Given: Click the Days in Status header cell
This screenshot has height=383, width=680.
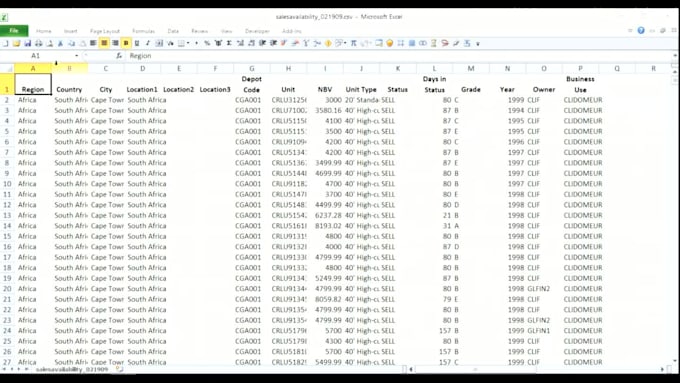Looking at the screenshot, I should (x=434, y=84).
